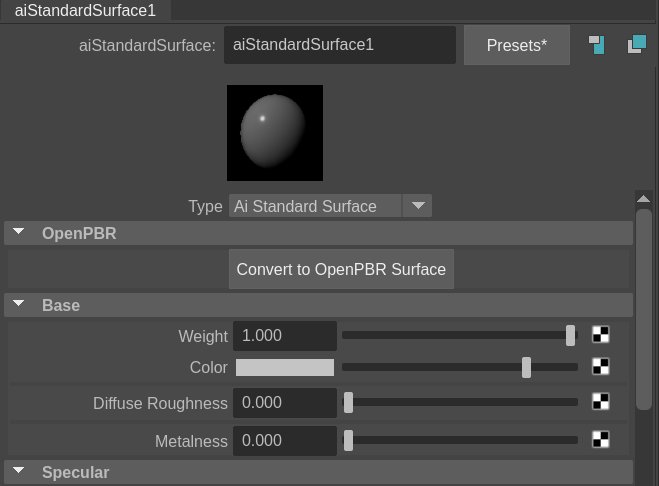Click the material sphere preview swatch

tap(275, 133)
